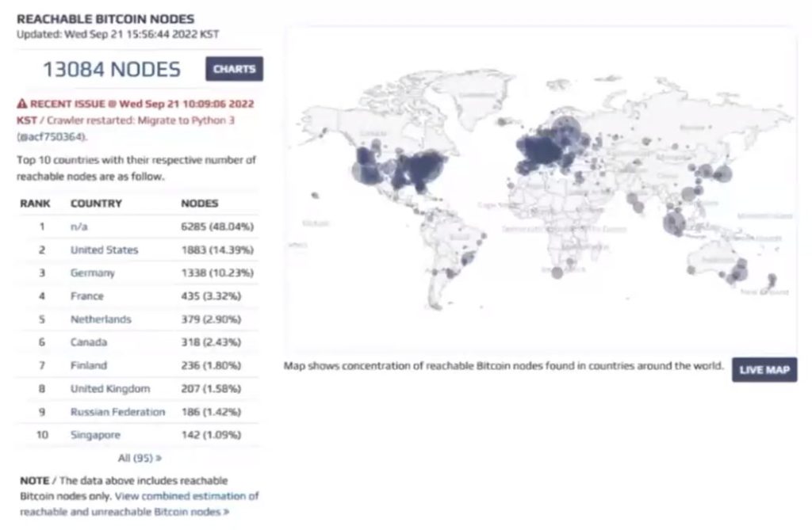Click the RANK column header
The height and width of the screenshot is (530, 812).
(35, 204)
